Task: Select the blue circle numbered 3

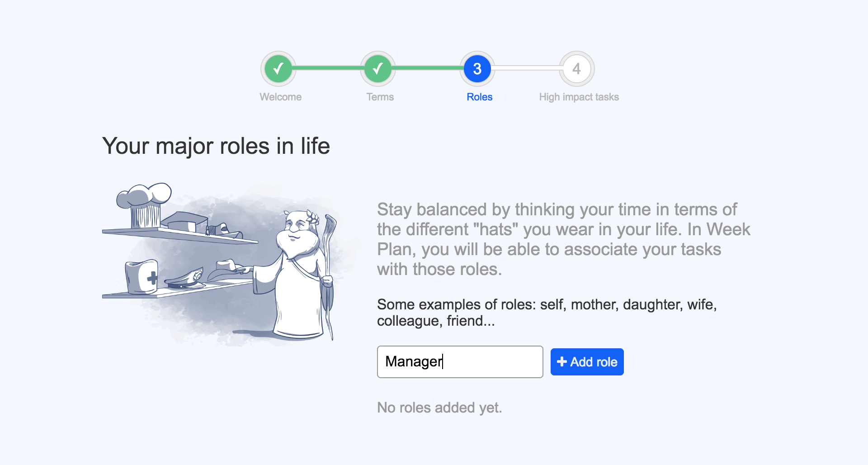Action: (477, 68)
